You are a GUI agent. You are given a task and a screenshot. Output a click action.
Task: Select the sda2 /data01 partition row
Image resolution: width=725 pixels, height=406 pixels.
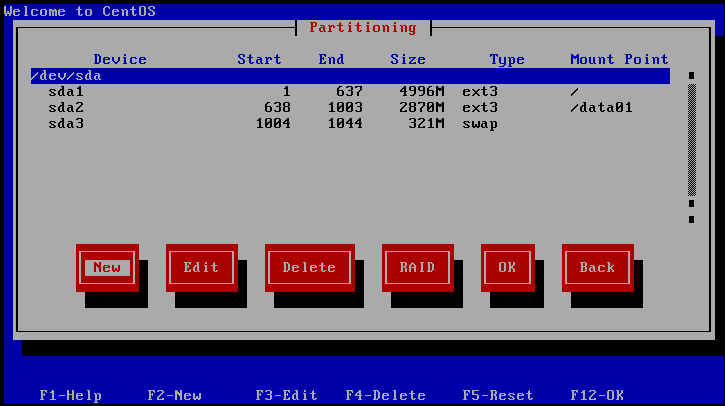point(349,107)
